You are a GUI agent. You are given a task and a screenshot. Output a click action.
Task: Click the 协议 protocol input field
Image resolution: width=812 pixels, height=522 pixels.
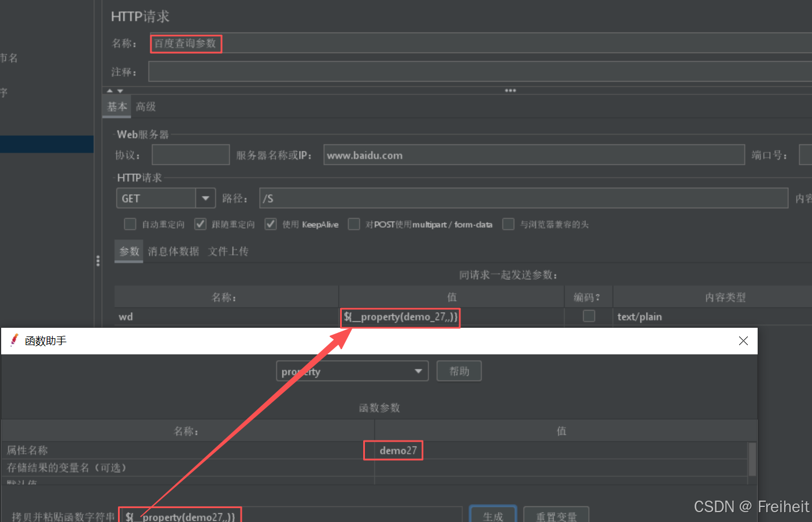pyautogui.click(x=191, y=155)
